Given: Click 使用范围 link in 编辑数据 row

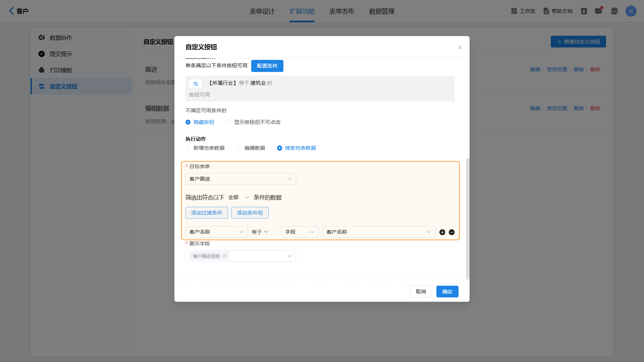Looking at the screenshot, I should [557, 108].
